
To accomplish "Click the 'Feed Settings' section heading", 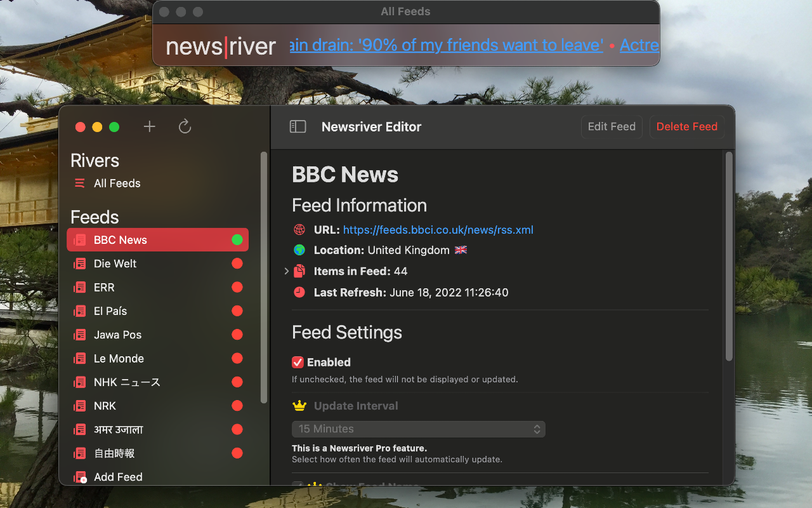I will (x=347, y=333).
